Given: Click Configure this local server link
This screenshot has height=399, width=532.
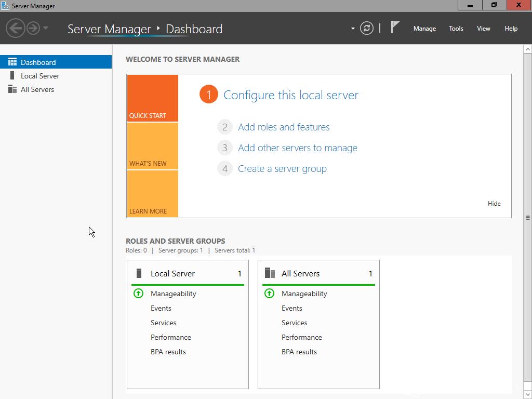Looking at the screenshot, I should pyautogui.click(x=291, y=95).
